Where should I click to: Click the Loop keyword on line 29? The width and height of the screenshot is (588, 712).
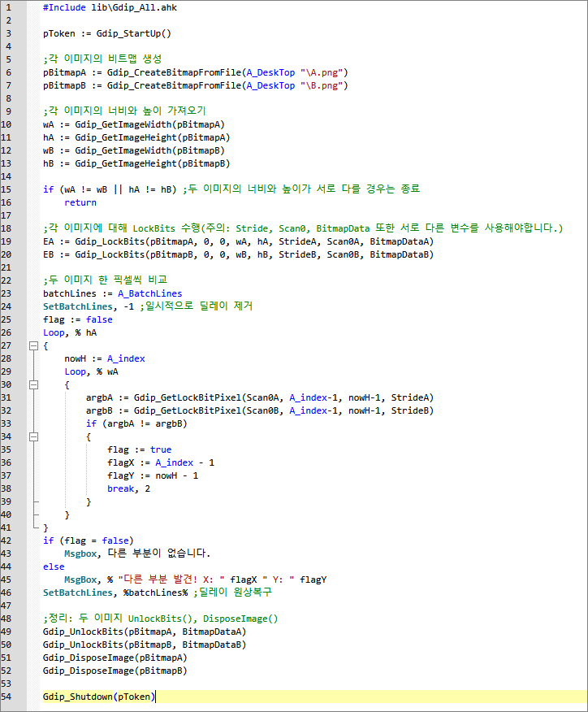[x=75, y=372]
